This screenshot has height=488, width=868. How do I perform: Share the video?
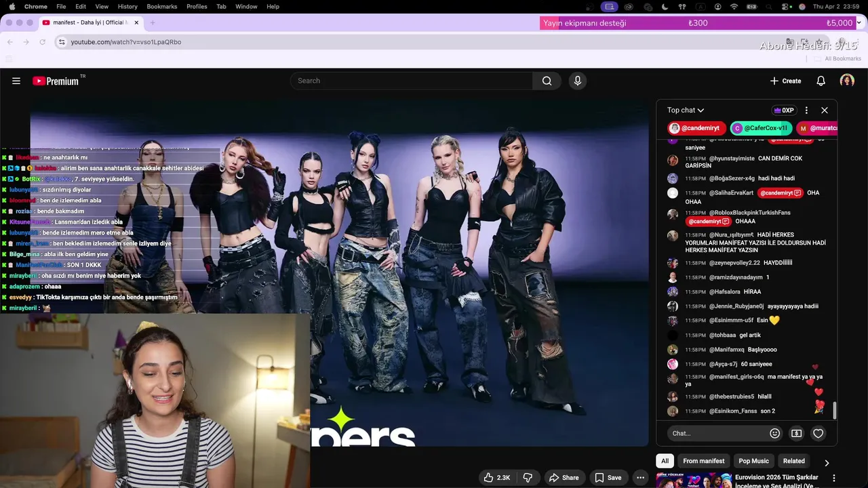click(564, 478)
